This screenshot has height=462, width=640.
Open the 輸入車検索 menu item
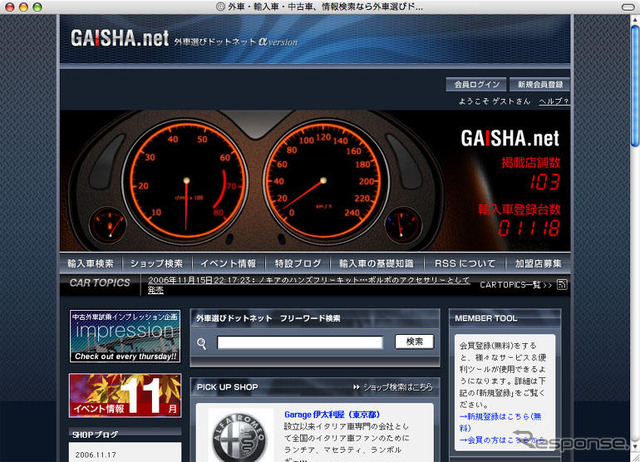(91, 264)
